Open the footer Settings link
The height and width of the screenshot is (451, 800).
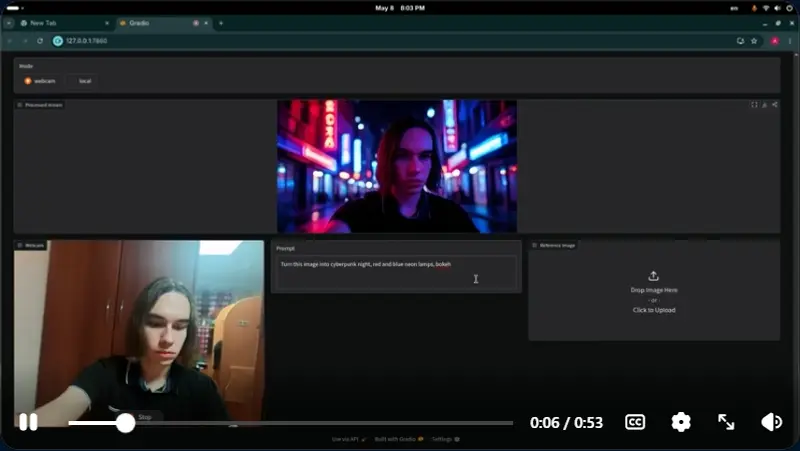[x=445, y=439]
